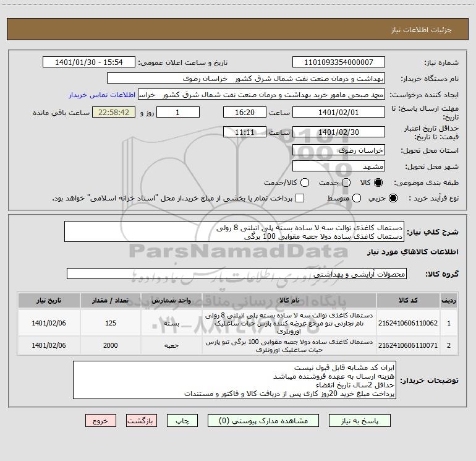Viewport: 476px width, 461px height.
Task: Click the تعداد / مقدار column header
Action: (x=111, y=300)
